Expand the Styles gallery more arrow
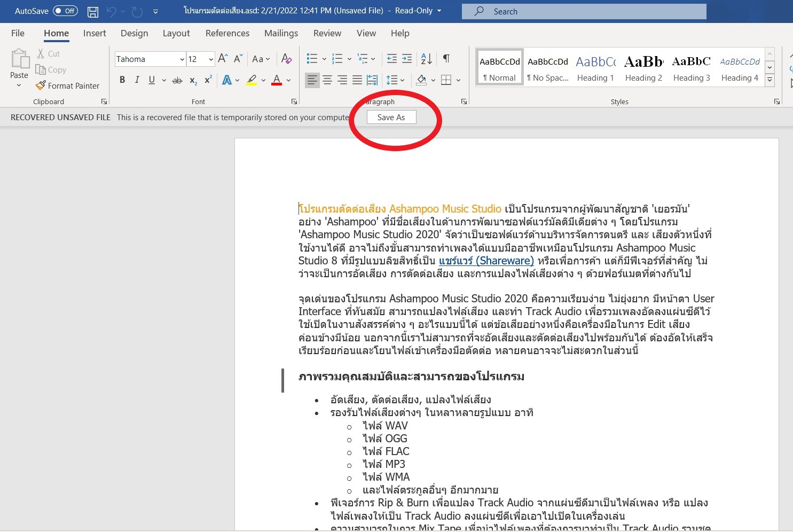The image size is (793, 532). 770,81
